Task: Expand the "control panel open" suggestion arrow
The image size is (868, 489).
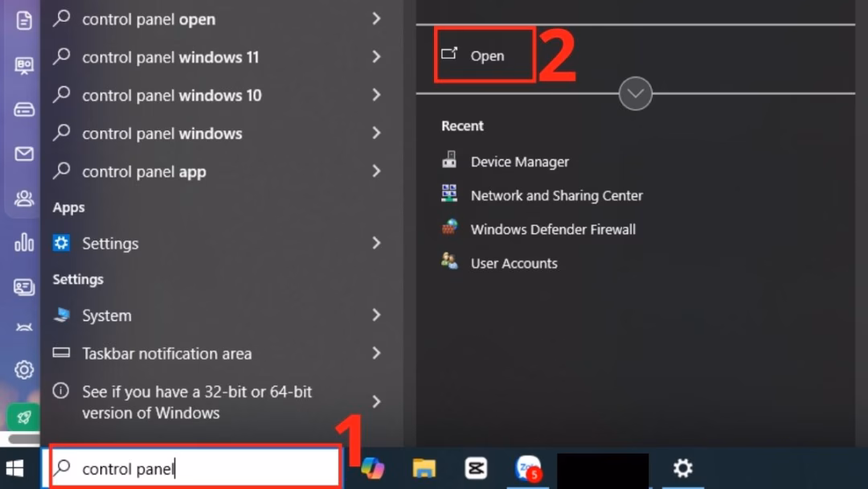Action: pos(376,19)
